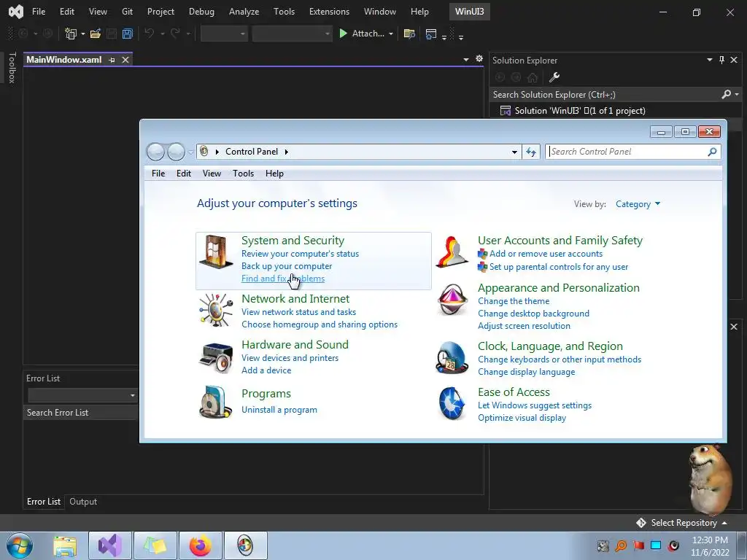Click Adjust screen resolution link

[x=524, y=326]
